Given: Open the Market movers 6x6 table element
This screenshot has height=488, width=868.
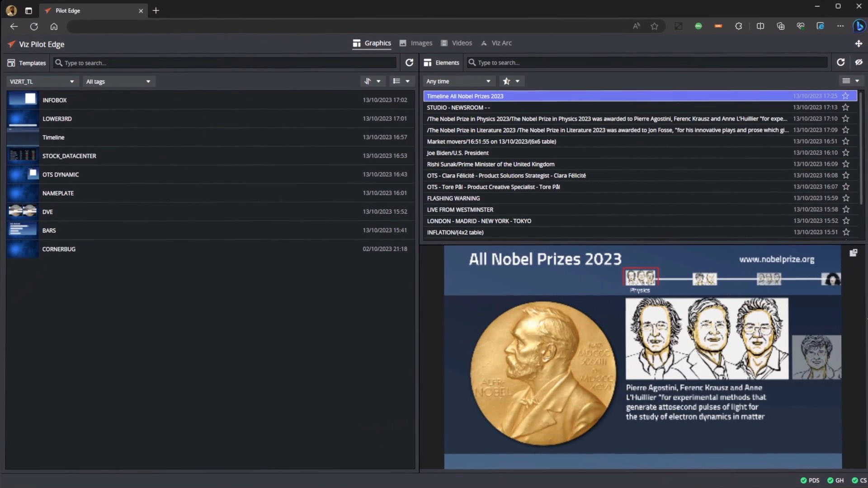Looking at the screenshot, I should click(x=640, y=141).
